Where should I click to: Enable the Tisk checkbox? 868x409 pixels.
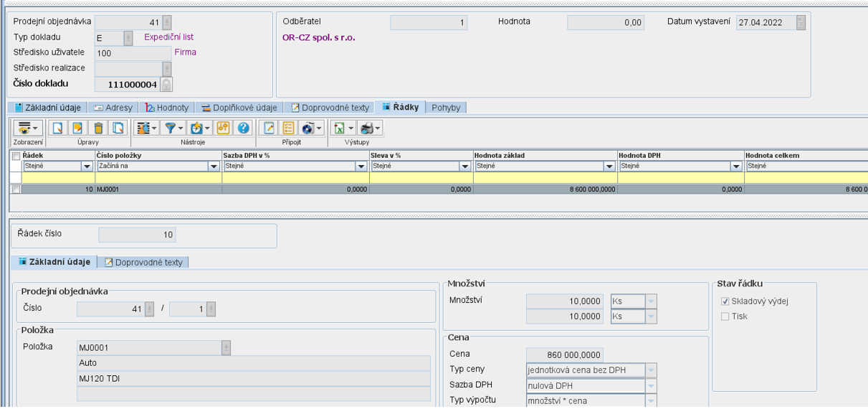pos(725,316)
